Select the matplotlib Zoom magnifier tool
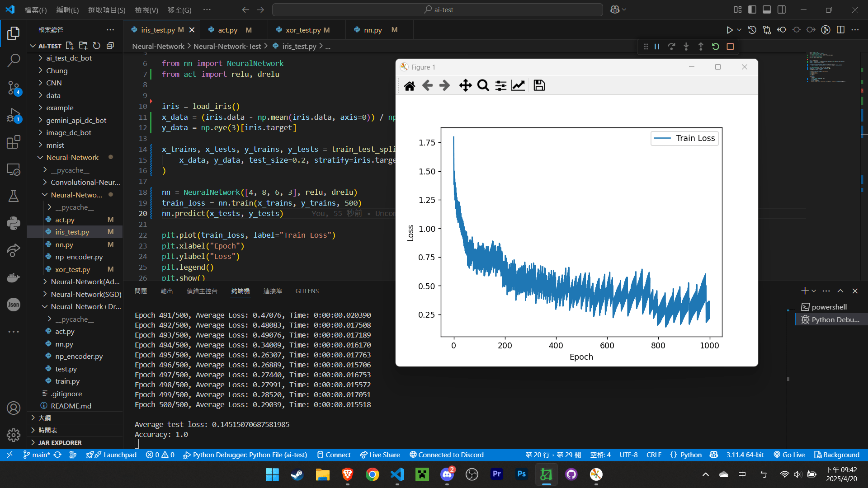 tap(483, 85)
